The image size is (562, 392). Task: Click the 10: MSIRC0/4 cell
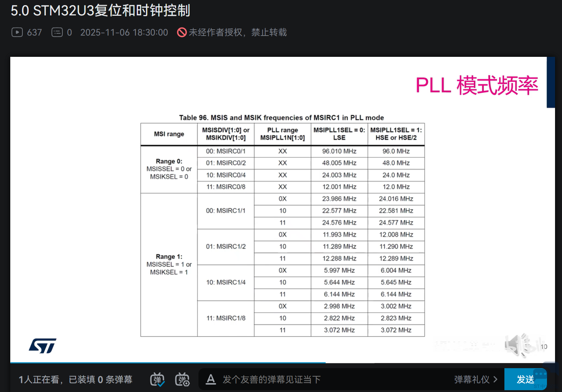click(226, 175)
